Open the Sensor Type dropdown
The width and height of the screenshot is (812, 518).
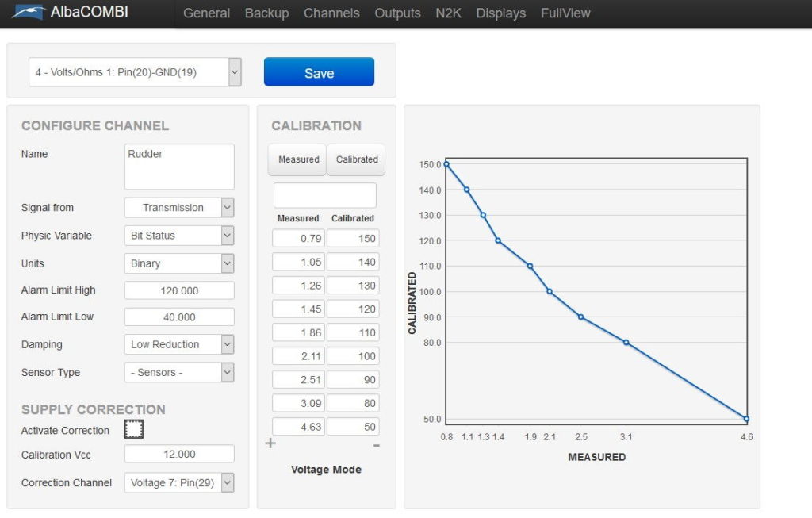pyautogui.click(x=178, y=372)
